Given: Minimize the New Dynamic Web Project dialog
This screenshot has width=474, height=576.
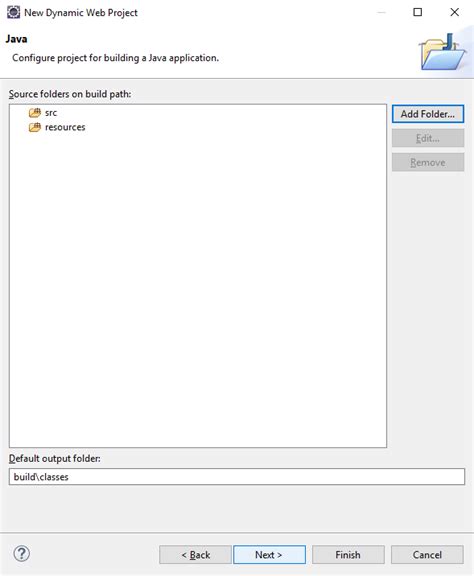Looking at the screenshot, I should [381, 12].
